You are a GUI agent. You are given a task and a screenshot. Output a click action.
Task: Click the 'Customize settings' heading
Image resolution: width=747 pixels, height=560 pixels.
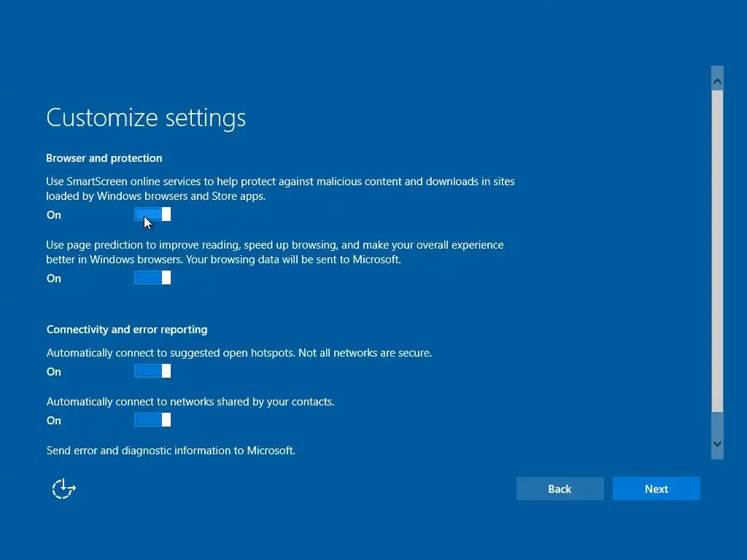click(x=146, y=117)
